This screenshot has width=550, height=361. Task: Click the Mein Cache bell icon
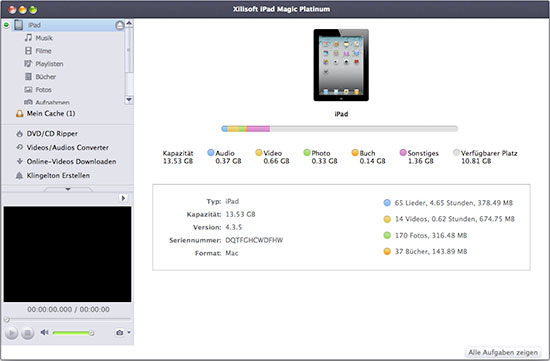click(x=20, y=113)
